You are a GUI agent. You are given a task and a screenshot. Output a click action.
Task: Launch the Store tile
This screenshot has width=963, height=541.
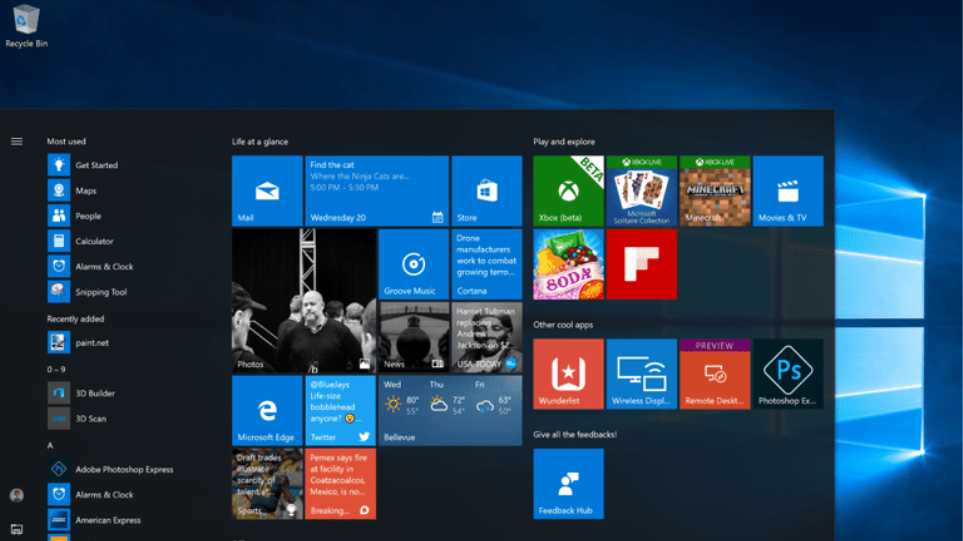click(486, 191)
